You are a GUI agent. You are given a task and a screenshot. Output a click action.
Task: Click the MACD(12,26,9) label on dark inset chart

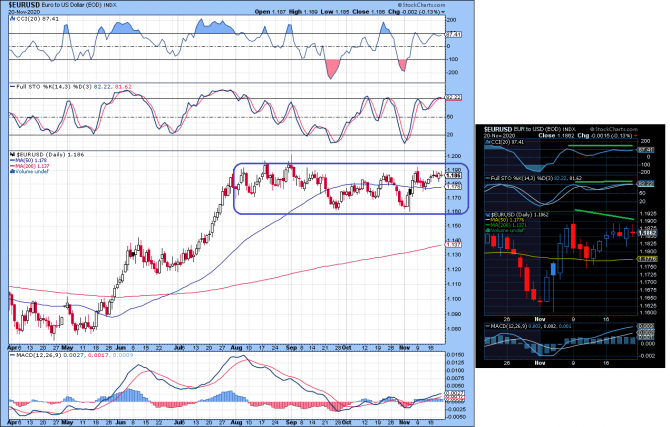(508, 326)
